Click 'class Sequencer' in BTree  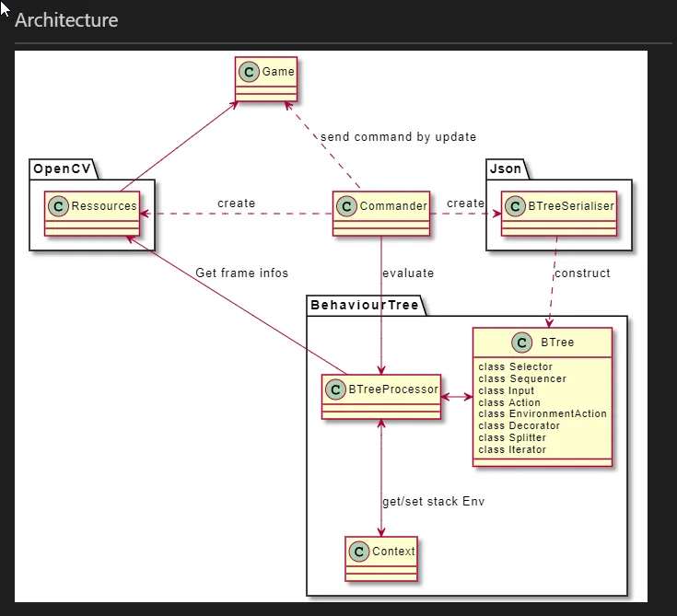coord(522,378)
